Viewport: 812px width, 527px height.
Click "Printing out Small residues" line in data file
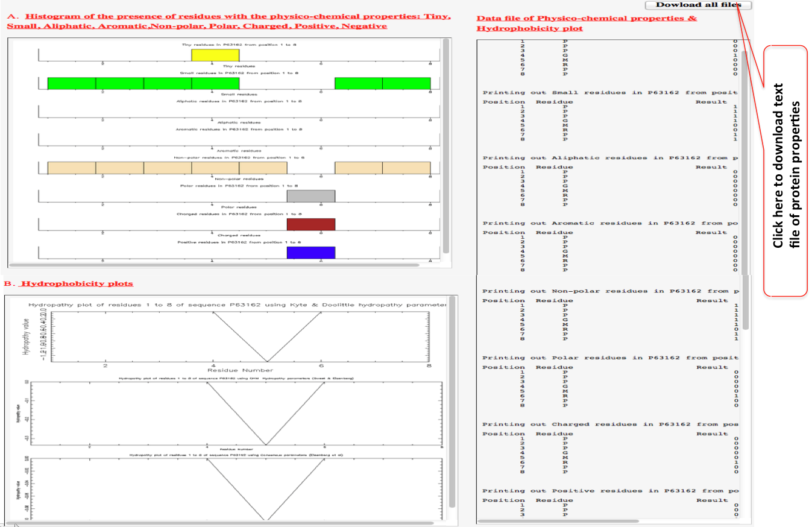pos(609,92)
